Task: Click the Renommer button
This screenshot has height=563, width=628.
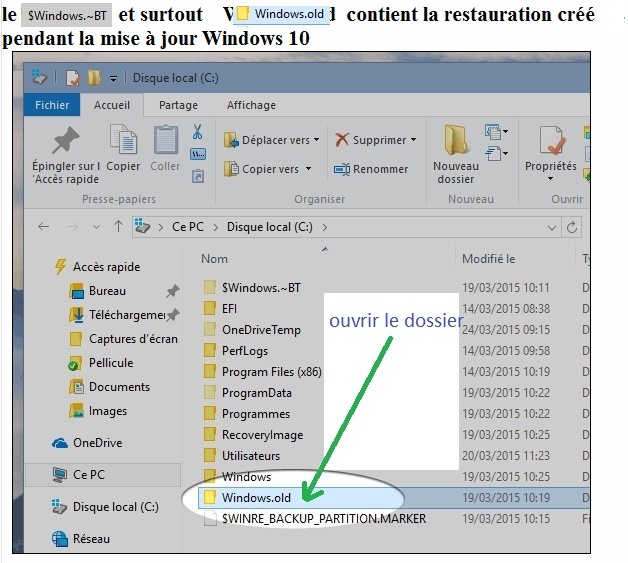Action: coord(371,169)
